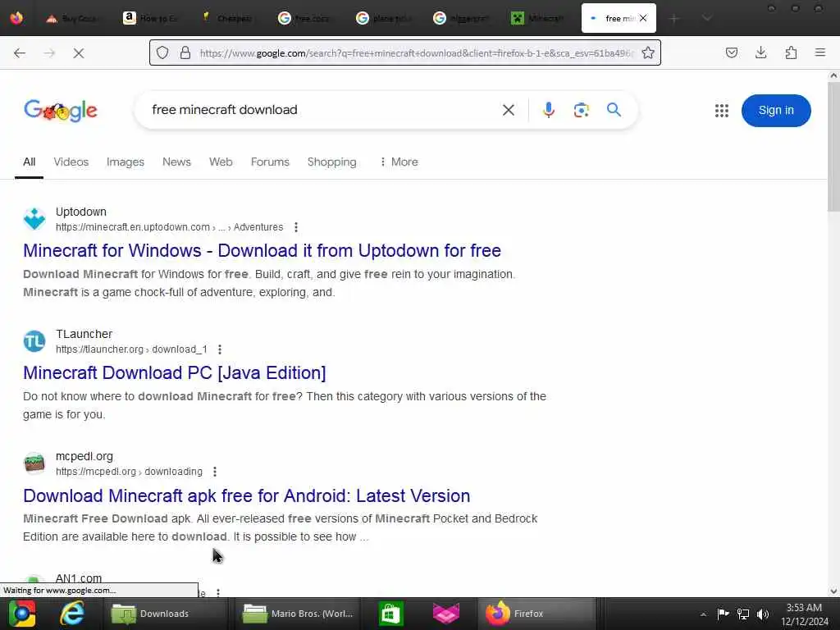This screenshot has height=630, width=840.
Task: Switch to the Minecraft tab
Action: click(538, 18)
